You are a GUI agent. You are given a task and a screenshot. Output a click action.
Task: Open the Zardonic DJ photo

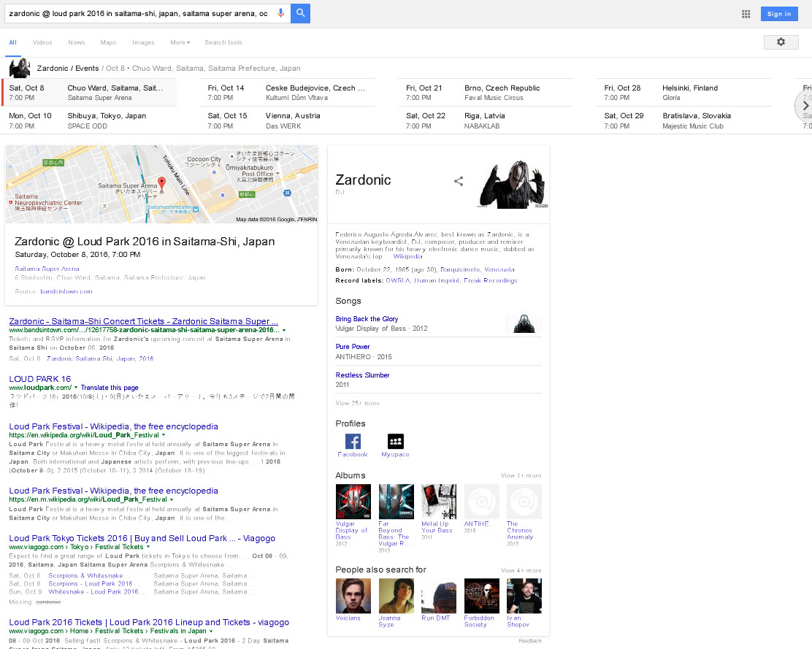512,183
